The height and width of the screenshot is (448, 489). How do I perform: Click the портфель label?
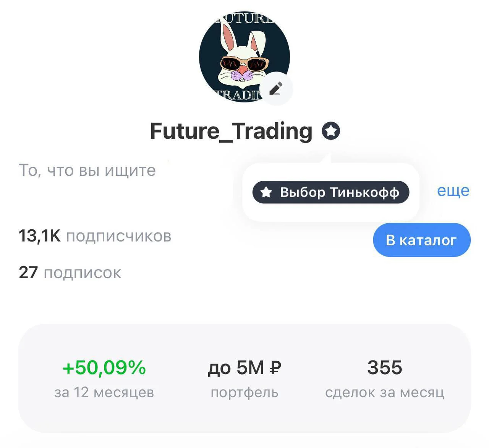(x=244, y=393)
